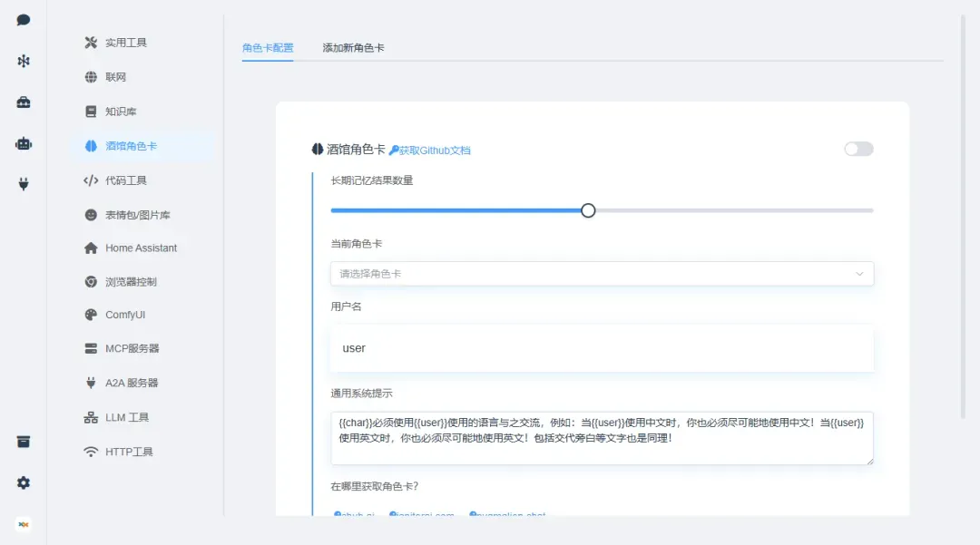Image resolution: width=980 pixels, height=545 pixels.
Task: Click the globe icon beside 联网
Action: pos(91,77)
